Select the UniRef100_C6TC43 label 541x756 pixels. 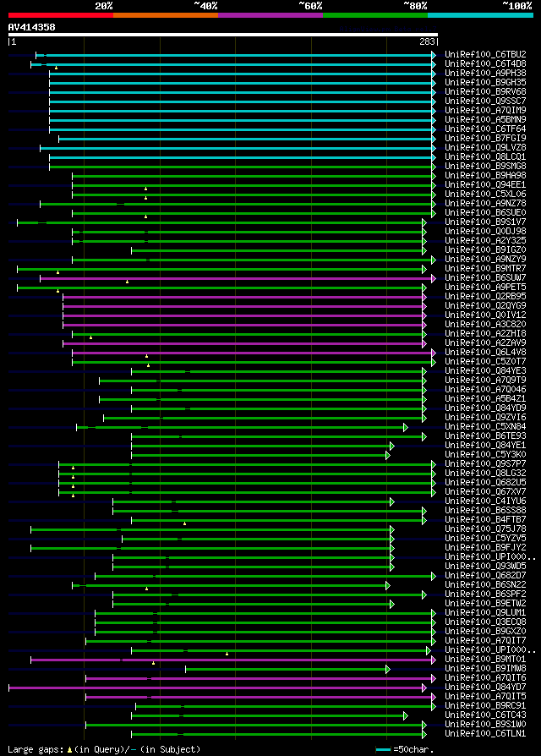[485, 715]
